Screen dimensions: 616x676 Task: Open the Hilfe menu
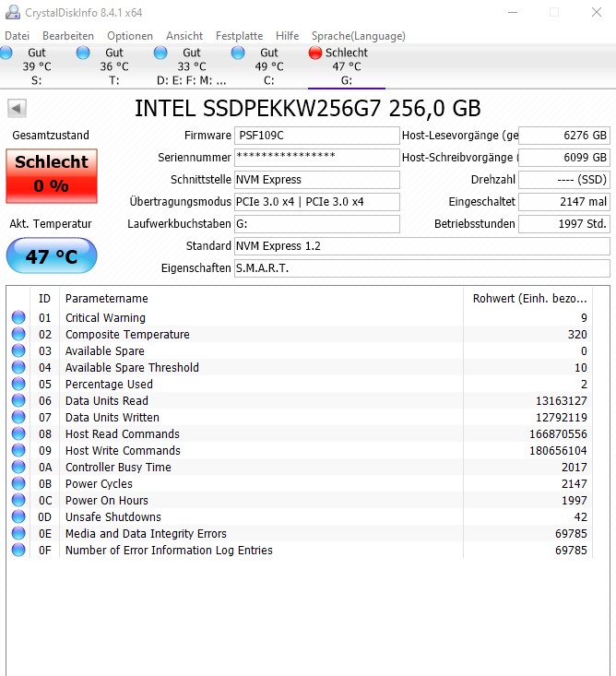[287, 36]
